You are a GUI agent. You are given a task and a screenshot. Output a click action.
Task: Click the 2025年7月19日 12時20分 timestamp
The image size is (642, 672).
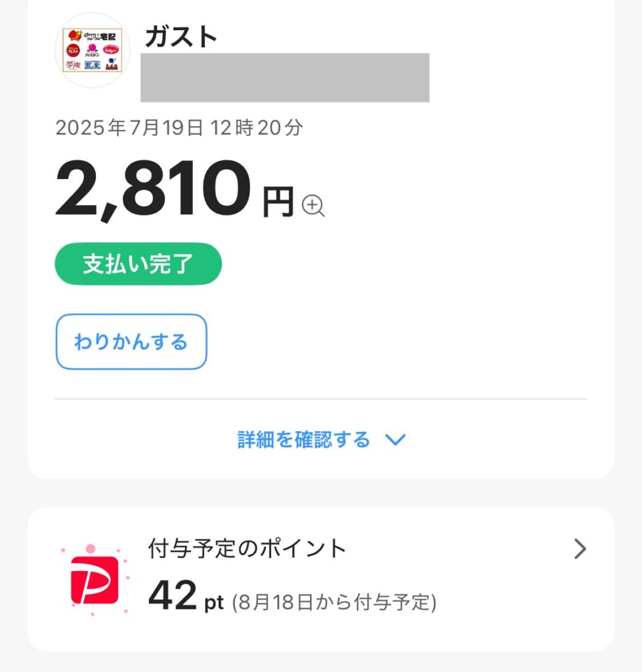[179, 128]
